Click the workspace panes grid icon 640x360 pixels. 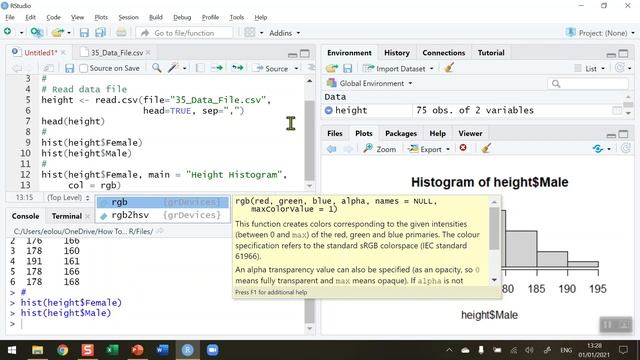[249, 33]
